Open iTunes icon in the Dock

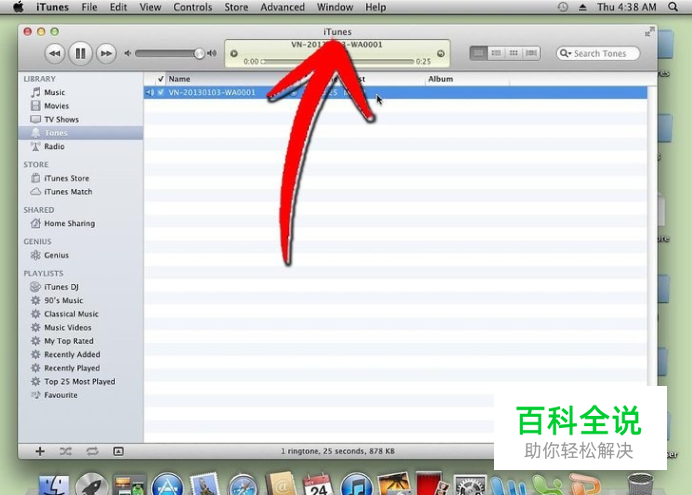(x=357, y=484)
